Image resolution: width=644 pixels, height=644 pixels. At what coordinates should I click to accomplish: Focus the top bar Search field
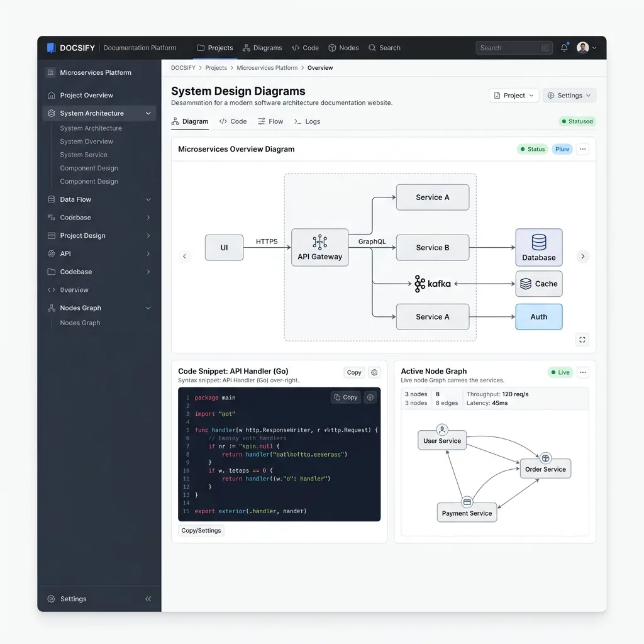514,48
